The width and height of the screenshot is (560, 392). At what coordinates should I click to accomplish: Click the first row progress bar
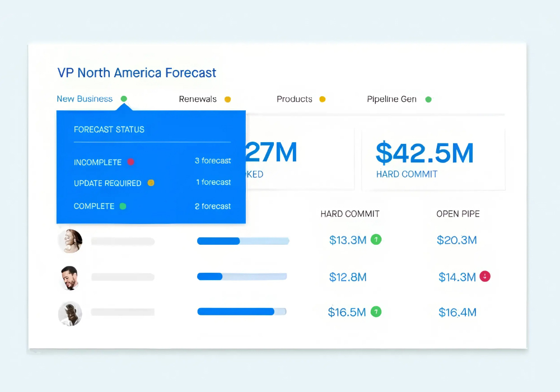[x=243, y=241]
